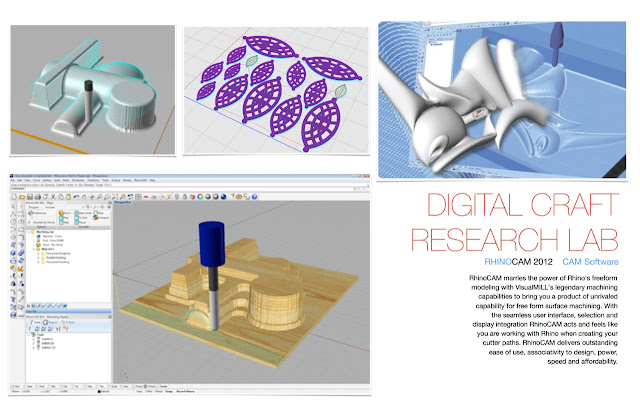Toggle the Mid osnap checkbox
Image resolution: width=640 pixels, height=416 pixels.
[49, 387]
